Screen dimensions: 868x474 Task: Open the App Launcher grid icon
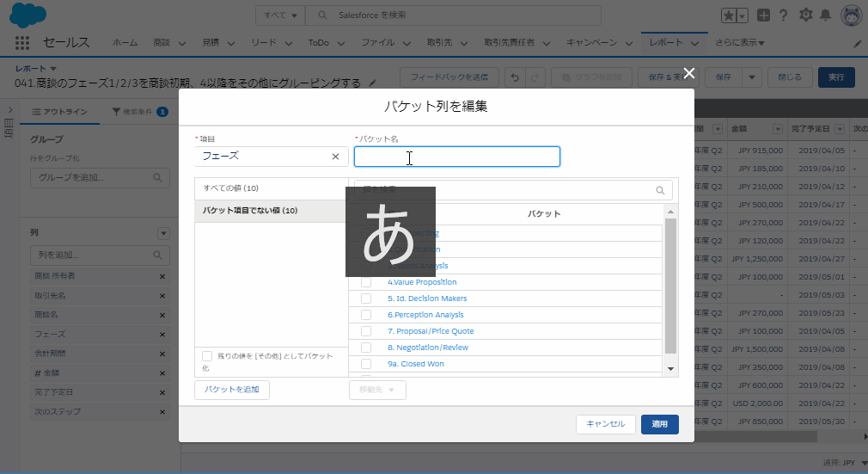click(22, 43)
